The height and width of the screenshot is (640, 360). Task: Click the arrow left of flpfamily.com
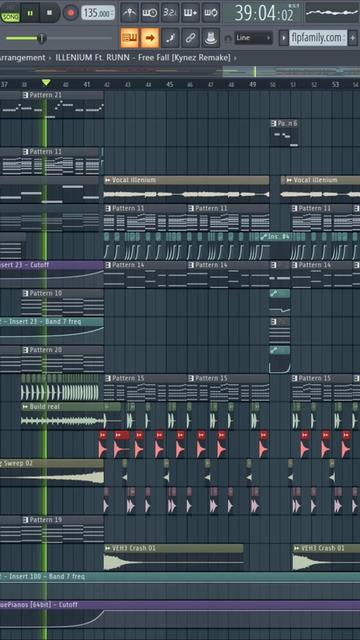coord(283,38)
